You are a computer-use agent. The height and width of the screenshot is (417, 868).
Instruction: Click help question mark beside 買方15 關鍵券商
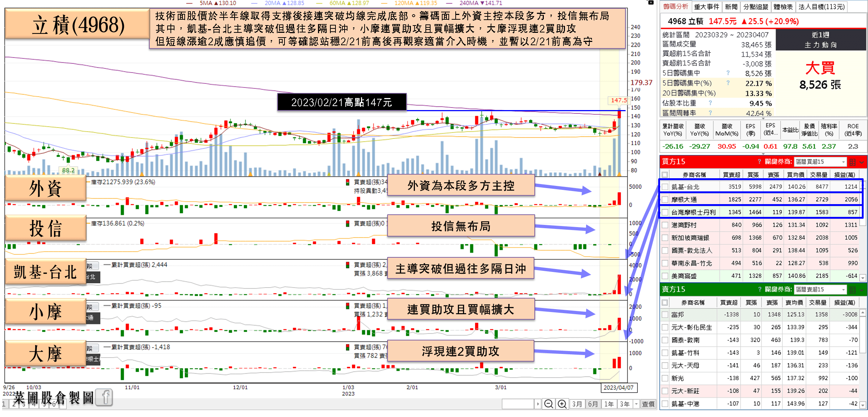pos(759,161)
